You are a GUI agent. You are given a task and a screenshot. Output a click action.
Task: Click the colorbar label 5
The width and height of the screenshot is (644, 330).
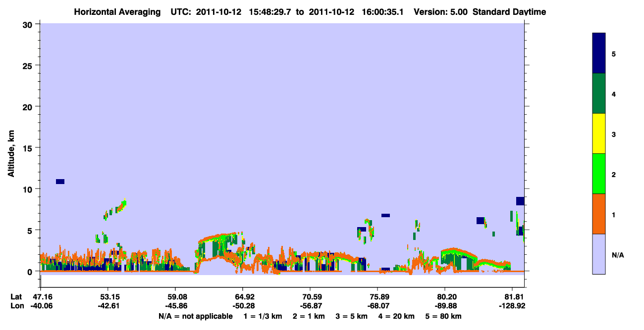click(x=614, y=54)
